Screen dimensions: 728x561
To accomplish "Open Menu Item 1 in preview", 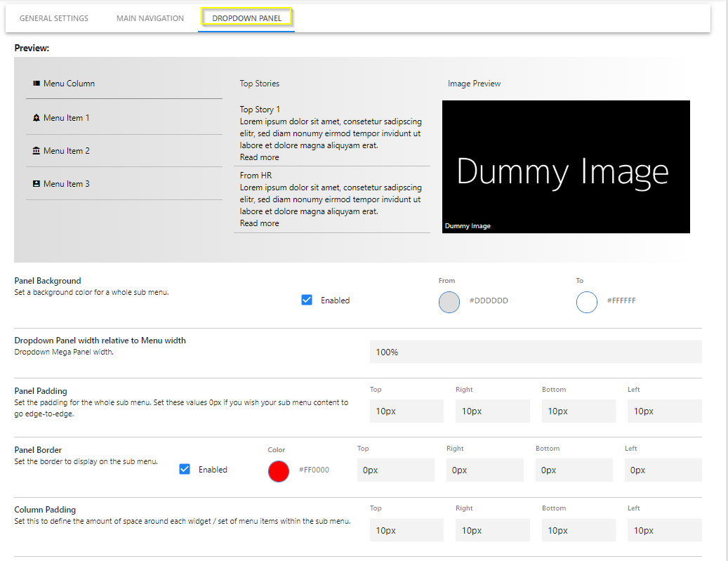I will pos(67,118).
